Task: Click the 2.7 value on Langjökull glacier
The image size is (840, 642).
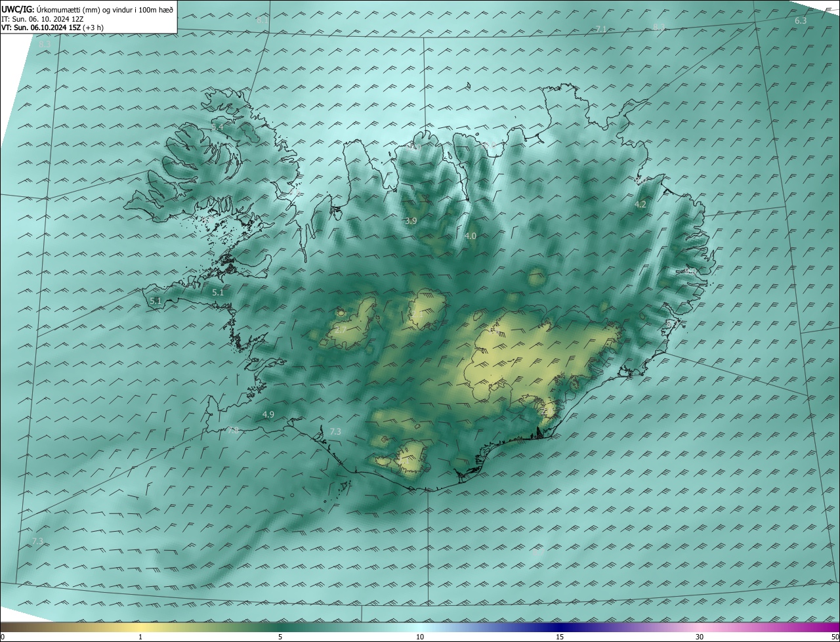Action: click(341, 330)
